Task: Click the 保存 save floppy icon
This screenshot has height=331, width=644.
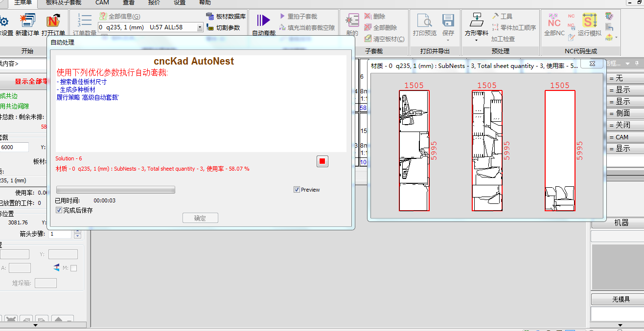Action: pos(448,21)
